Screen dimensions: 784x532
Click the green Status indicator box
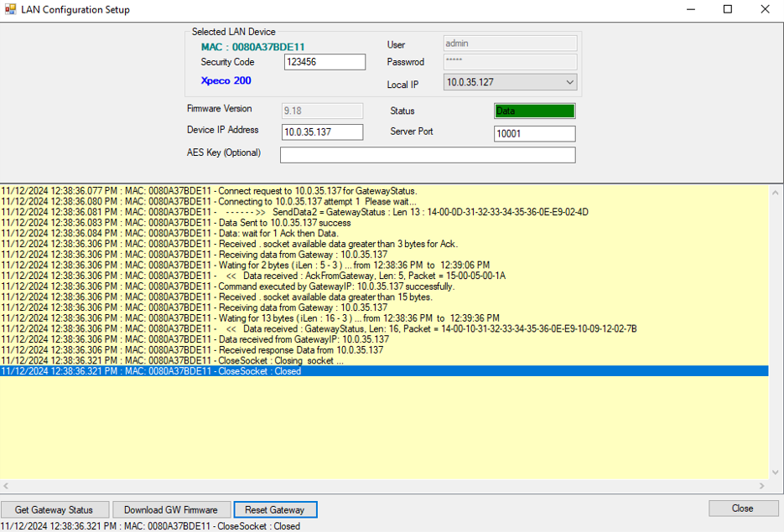534,111
